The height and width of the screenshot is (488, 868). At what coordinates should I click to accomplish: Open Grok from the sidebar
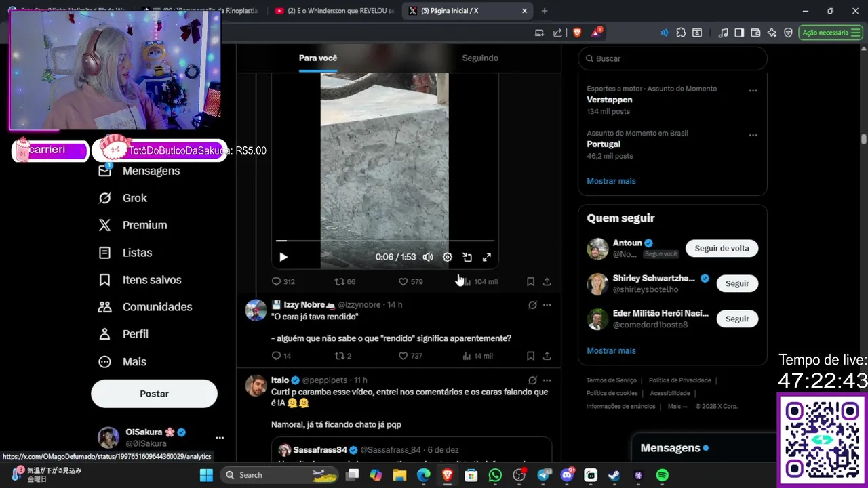pyautogui.click(x=123, y=198)
